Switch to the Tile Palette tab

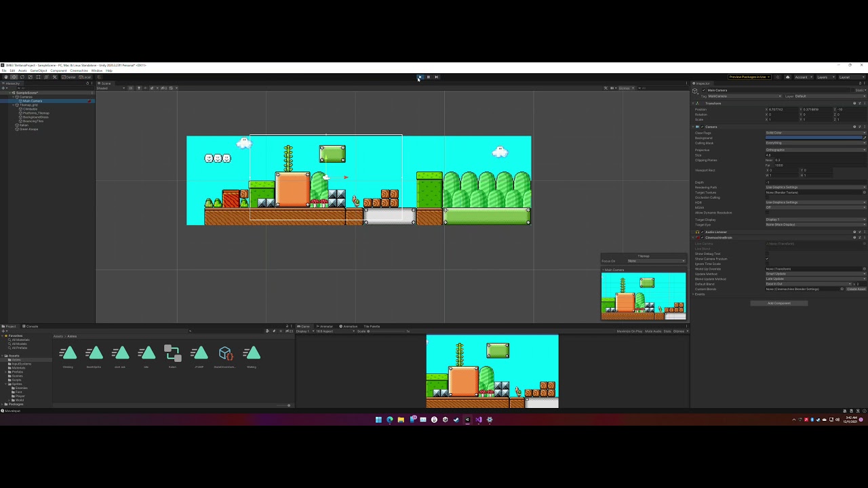tap(372, 327)
